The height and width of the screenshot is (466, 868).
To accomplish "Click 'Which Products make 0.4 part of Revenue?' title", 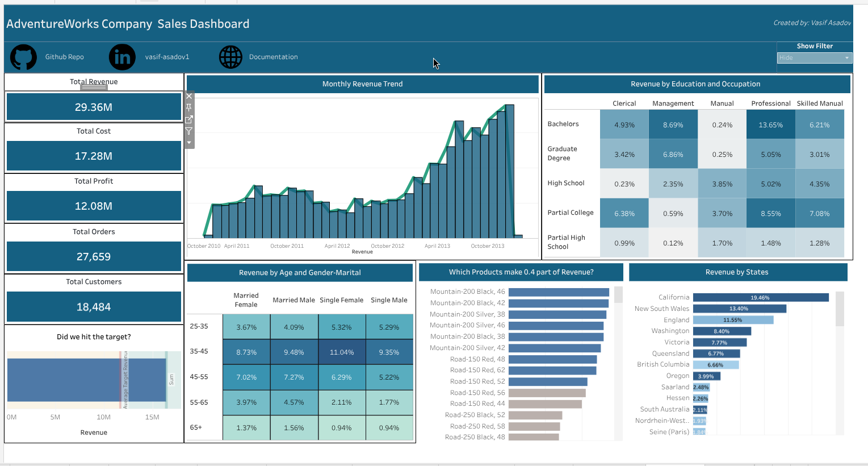I will tap(521, 272).
